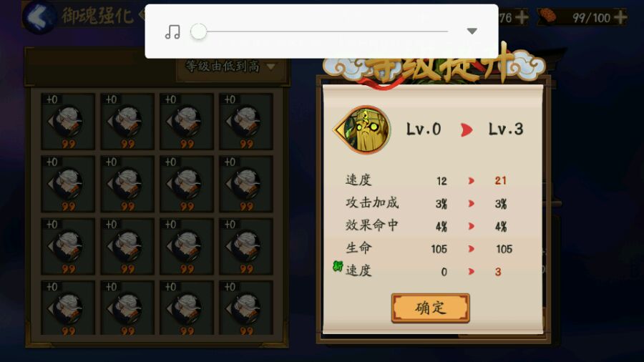644x362 pixels.
Task: Tap the music note volume icon
Action: tap(172, 31)
